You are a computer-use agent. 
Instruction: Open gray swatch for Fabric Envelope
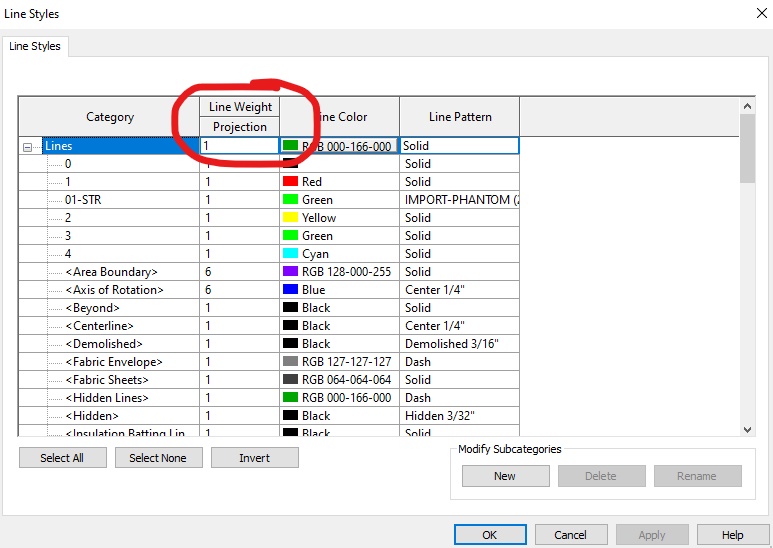(x=290, y=361)
